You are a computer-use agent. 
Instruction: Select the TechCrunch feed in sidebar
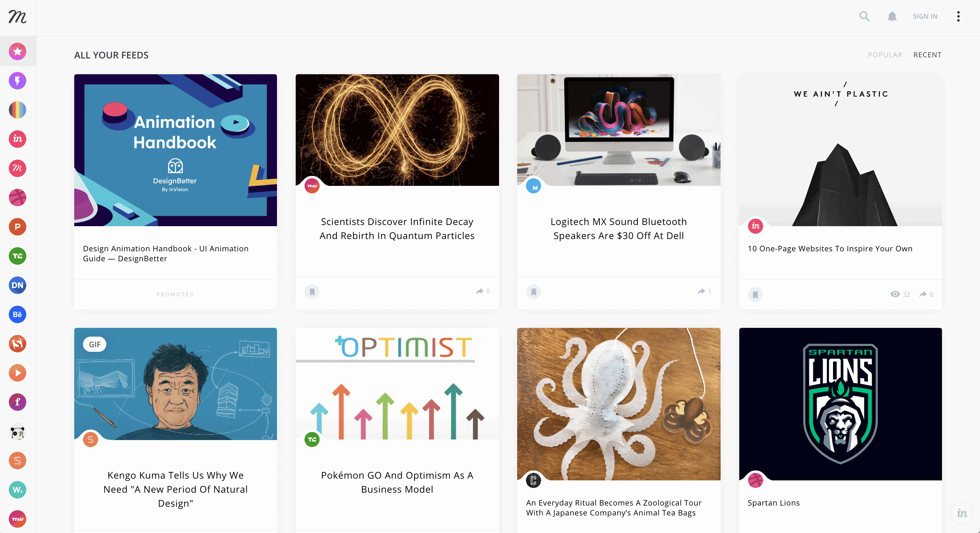[18, 256]
